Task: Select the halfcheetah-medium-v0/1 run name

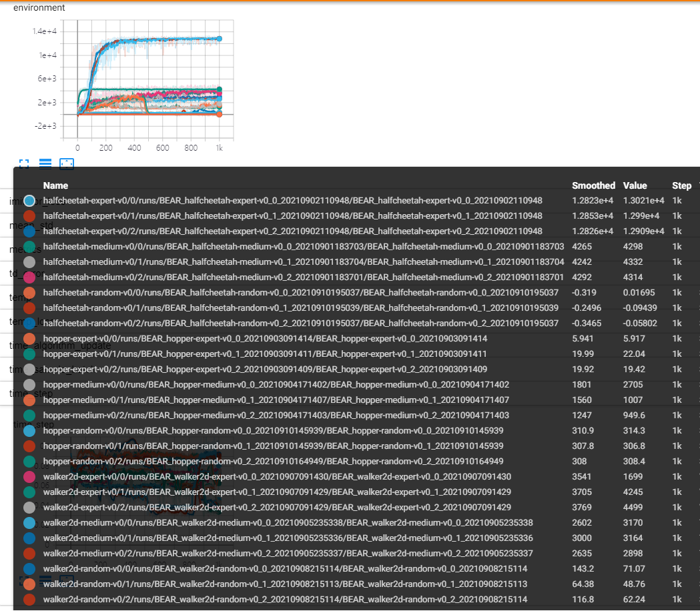Action: point(304,262)
